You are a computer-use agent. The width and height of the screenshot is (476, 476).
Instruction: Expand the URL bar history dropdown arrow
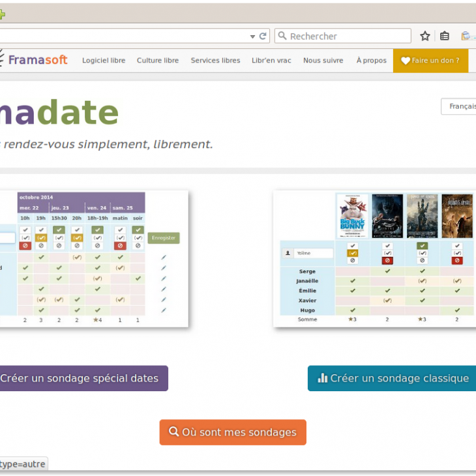[252, 37]
